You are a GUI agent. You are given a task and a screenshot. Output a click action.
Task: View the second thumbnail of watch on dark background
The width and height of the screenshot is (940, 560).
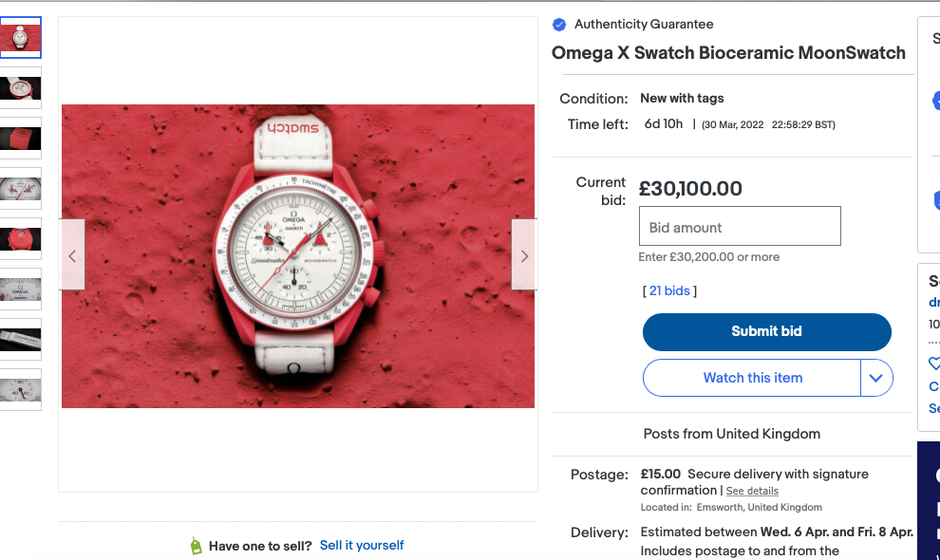[20, 88]
